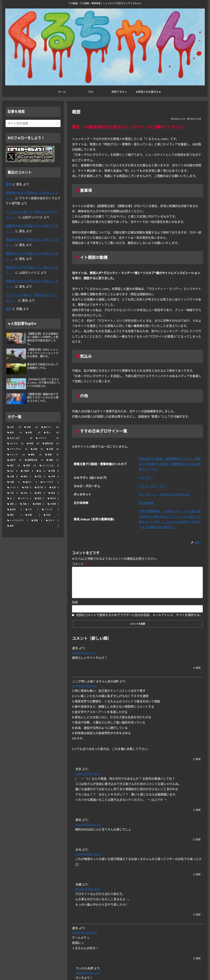
Task: Open 概要 link in the 狩魔 recent comment
Action: 8,309
